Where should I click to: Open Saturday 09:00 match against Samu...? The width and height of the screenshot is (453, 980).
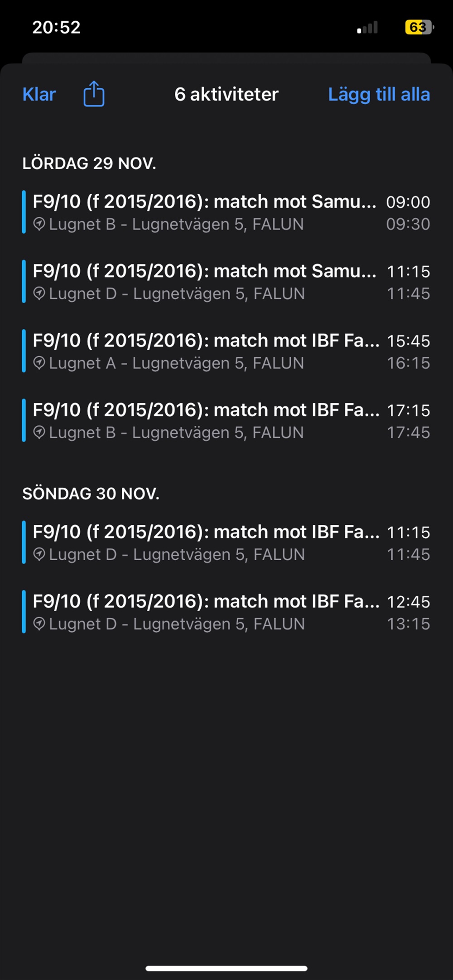[x=204, y=202]
